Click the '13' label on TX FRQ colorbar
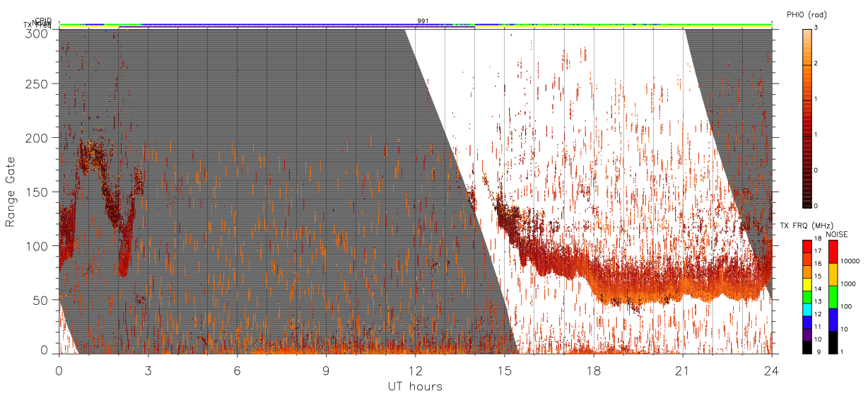The height and width of the screenshot is (401, 868). tap(818, 301)
